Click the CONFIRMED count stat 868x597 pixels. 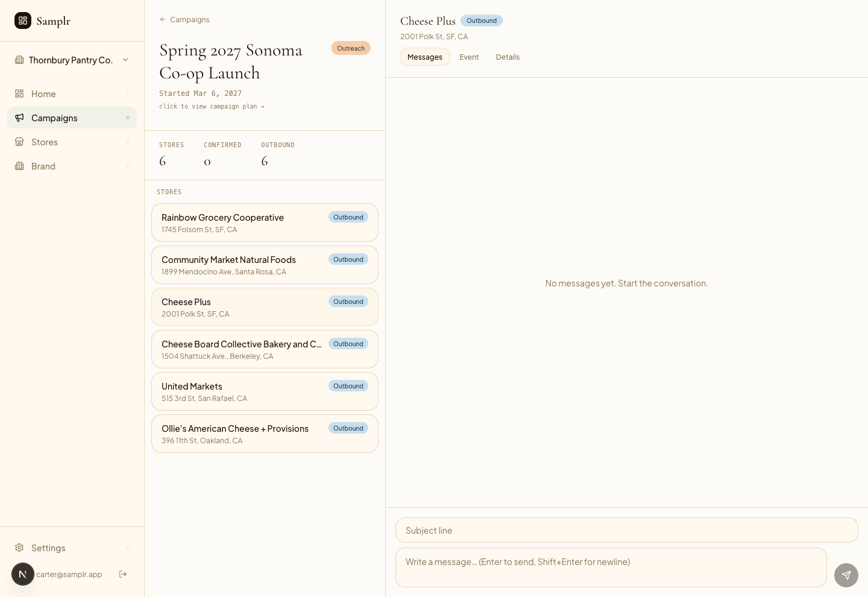click(222, 154)
